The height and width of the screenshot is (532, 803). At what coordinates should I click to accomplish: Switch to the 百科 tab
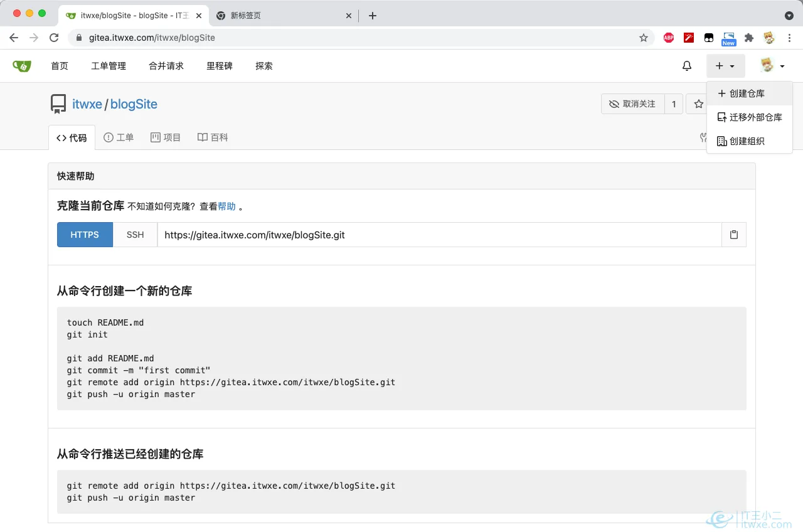(213, 137)
